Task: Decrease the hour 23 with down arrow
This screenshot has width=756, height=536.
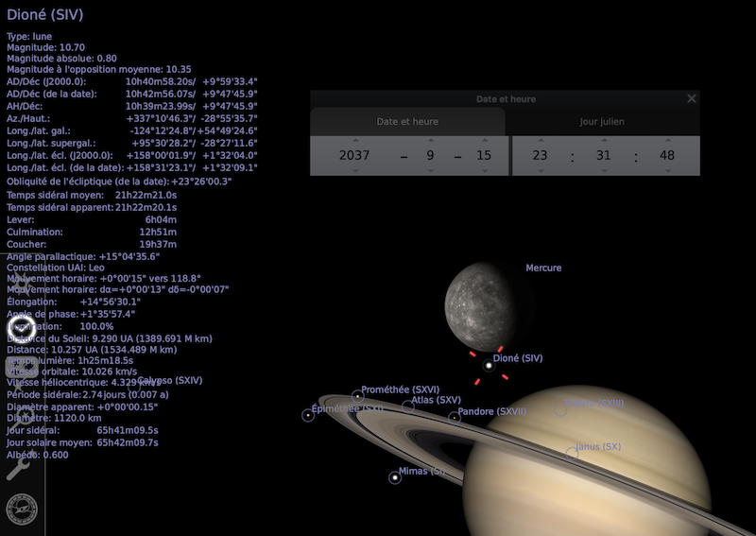Action: pyautogui.click(x=541, y=171)
